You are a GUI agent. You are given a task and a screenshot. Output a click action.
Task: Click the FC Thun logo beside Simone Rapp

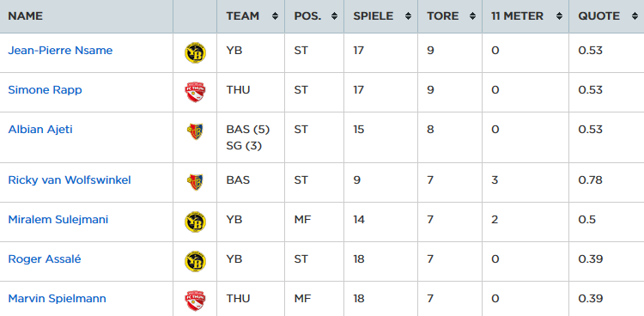(195, 92)
